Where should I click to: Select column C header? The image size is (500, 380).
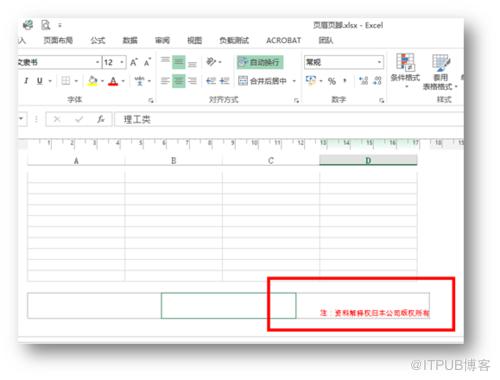[x=271, y=160]
